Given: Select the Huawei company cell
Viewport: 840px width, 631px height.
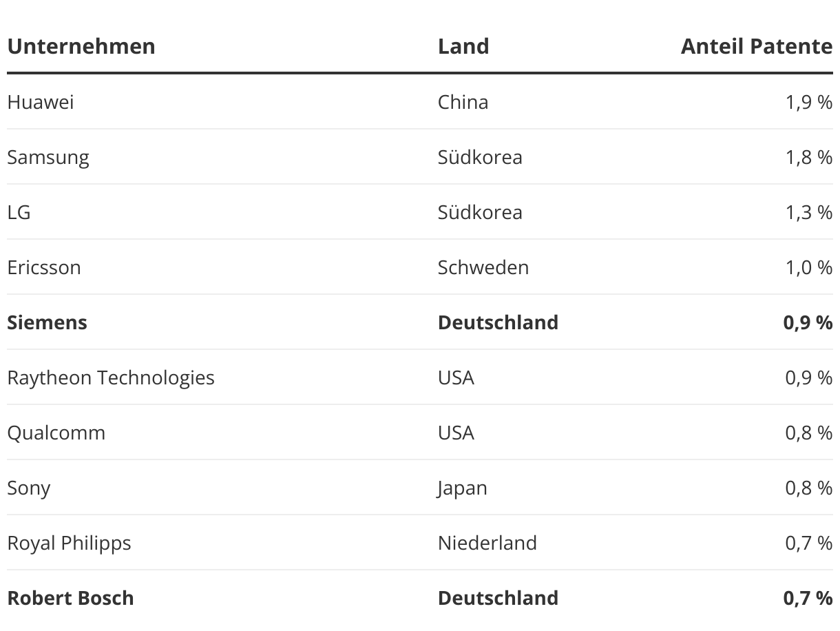Looking at the screenshot, I should point(41,102).
